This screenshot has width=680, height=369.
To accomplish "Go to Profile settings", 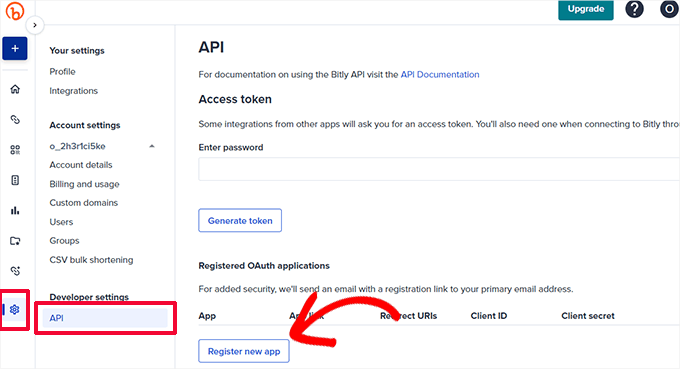I will coord(62,72).
